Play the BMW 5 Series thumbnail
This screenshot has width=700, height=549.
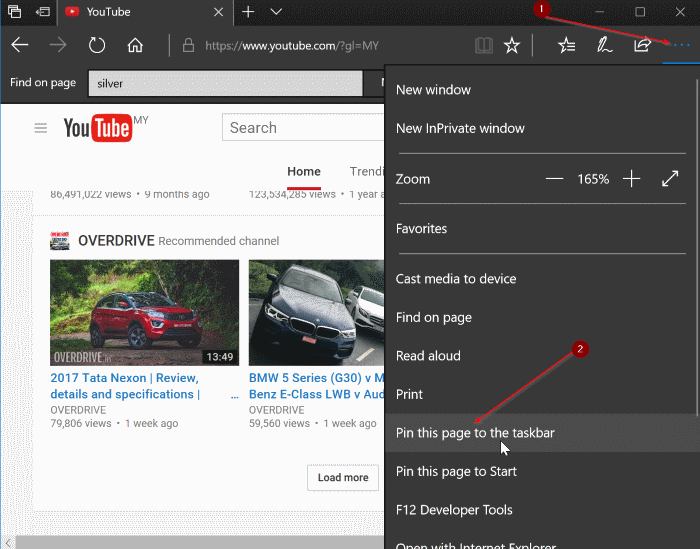(x=316, y=312)
